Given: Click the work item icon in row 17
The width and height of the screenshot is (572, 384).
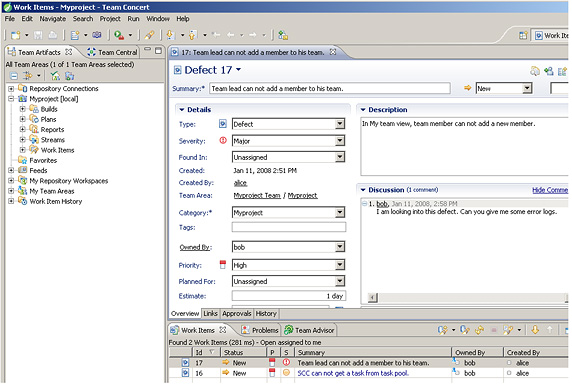Looking at the screenshot, I should pos(185,362).
